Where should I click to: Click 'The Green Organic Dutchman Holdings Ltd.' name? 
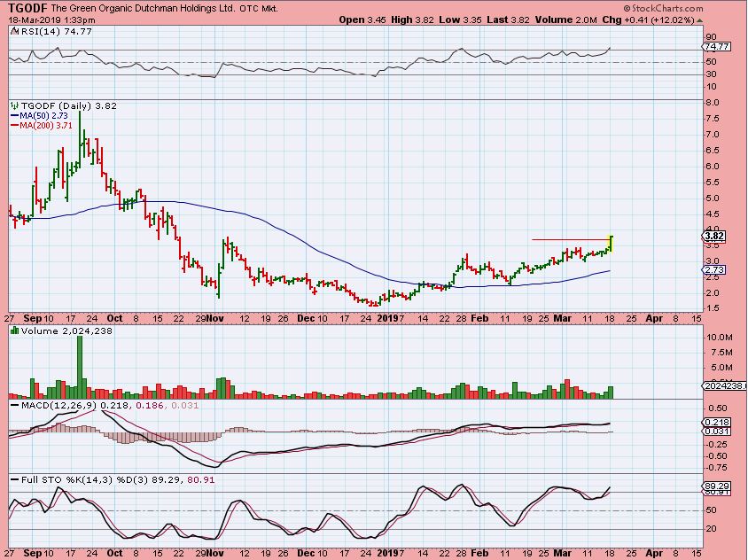coord(142,9)
